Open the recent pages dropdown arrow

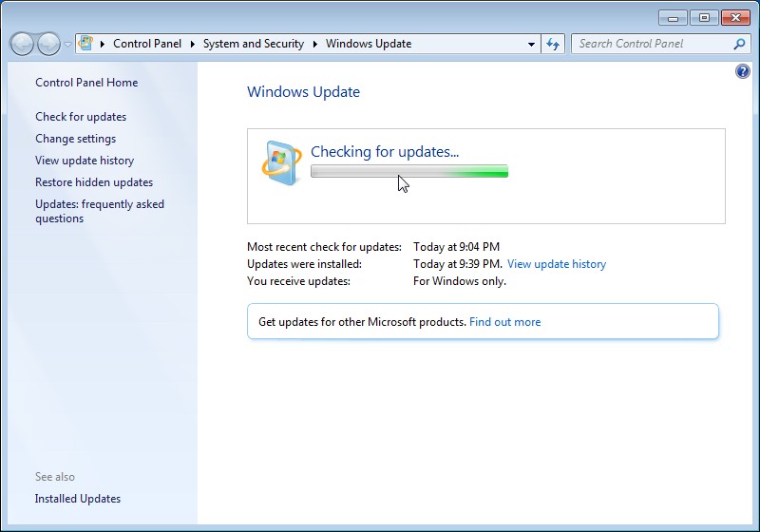(67, 44)
